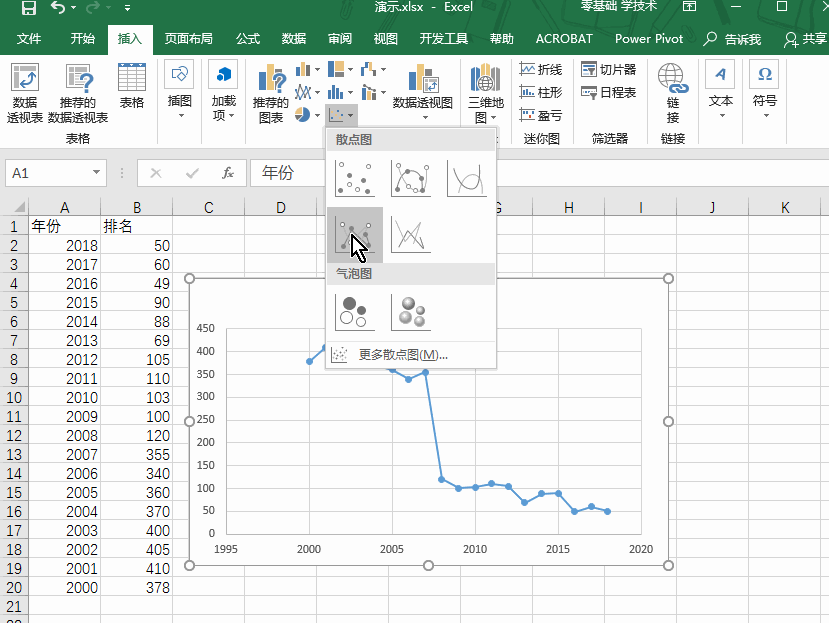Switch to the 数据 ribbon tab
829x623 pixels.
pyautogui.click(x=294, y=39)
